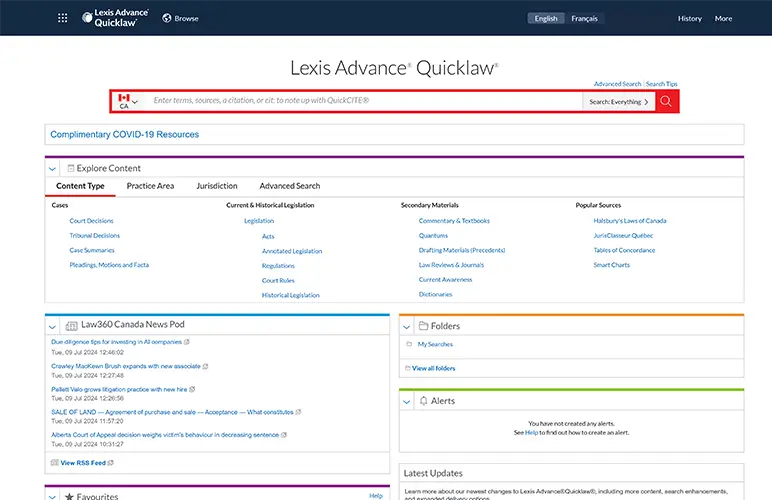
Task: Open the Favourites Help link
Action: point(376,496)
